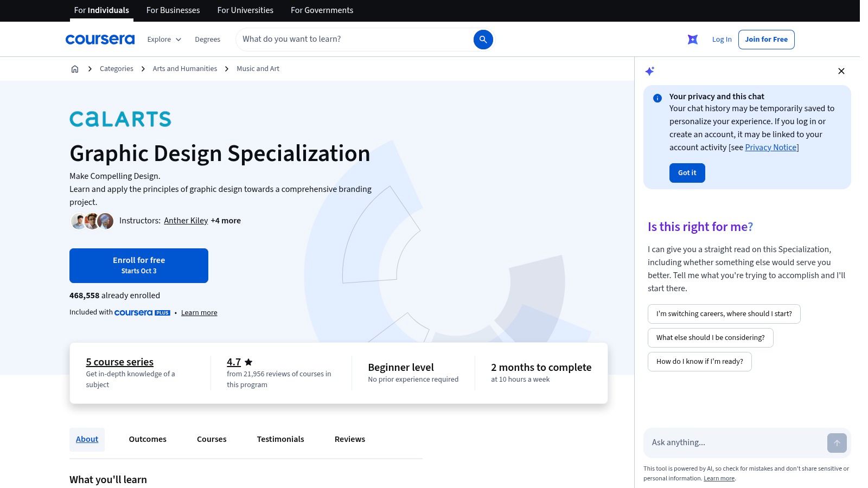Open the Degrees link

(x=208, y=39)
